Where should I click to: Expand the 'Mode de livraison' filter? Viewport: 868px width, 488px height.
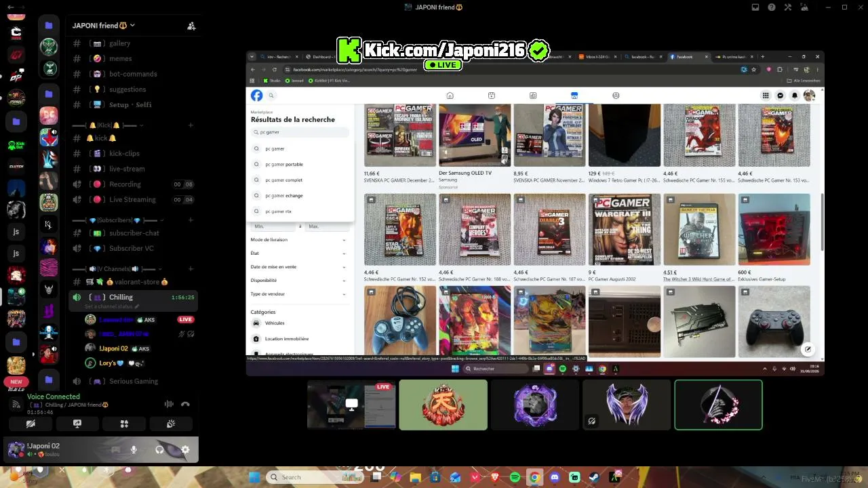tap(298, 240)
